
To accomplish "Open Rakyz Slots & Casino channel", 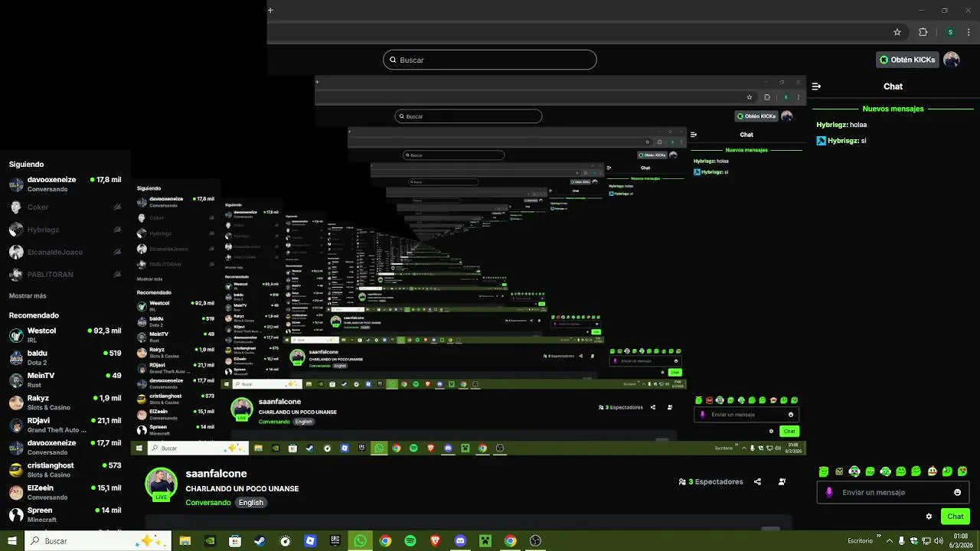I will click(x=65, y=403).
